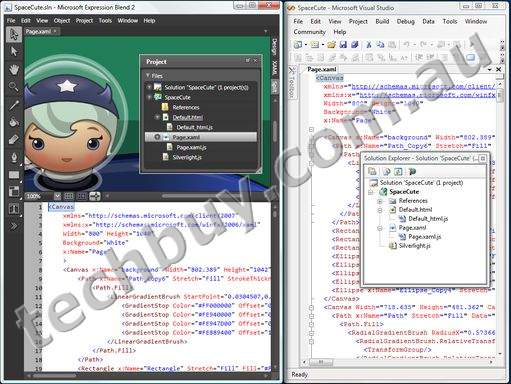Open the Object menu in Blend
This screenshot has width=511, height=384.
pyautogui.click(x=62, y=21)
